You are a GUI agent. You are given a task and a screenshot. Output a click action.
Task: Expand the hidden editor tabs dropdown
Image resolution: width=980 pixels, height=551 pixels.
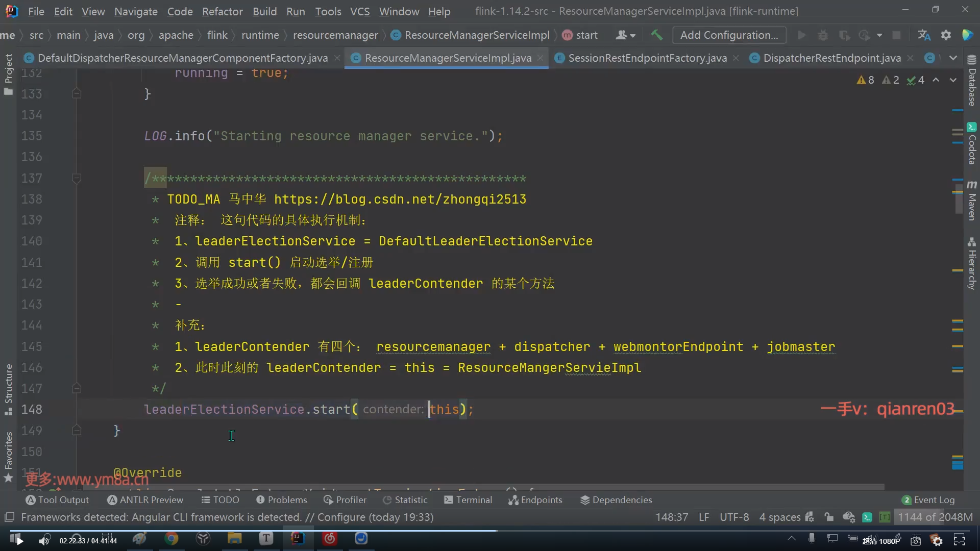tap(953, 58)
